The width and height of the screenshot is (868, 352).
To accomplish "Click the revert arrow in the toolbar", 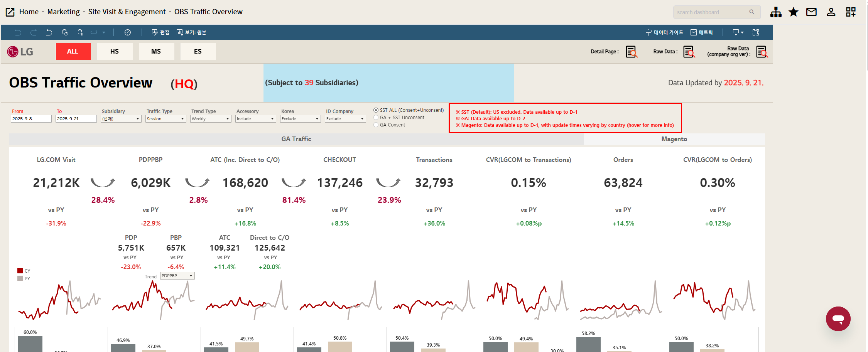I will point(49,32).
